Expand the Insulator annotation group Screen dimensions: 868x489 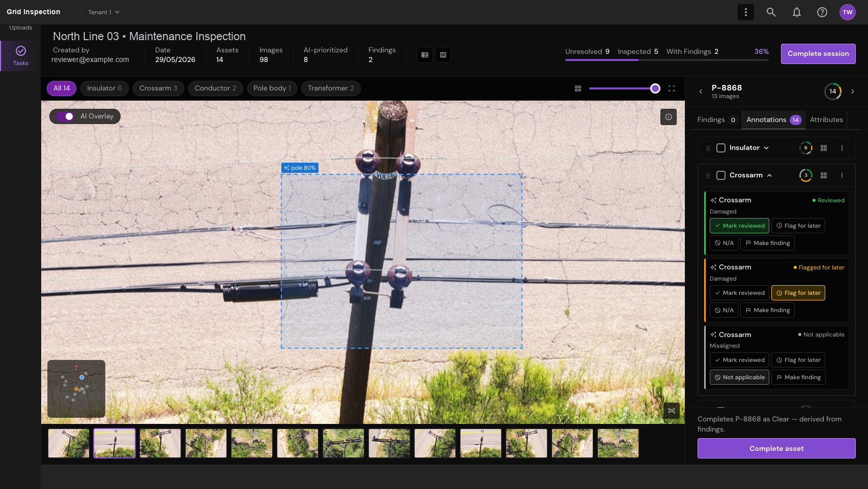(766, 148)
